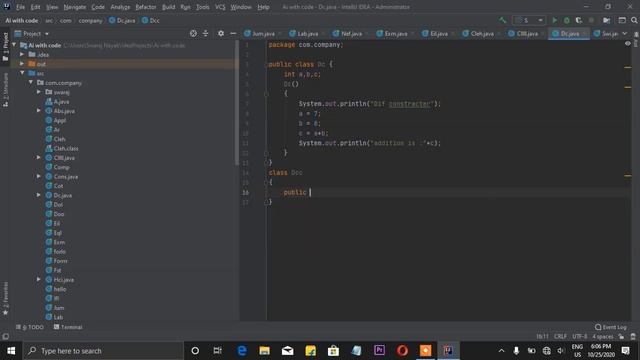Open the Build menu
Viewport: 640px width, 360px height.
tap(168, 7)
